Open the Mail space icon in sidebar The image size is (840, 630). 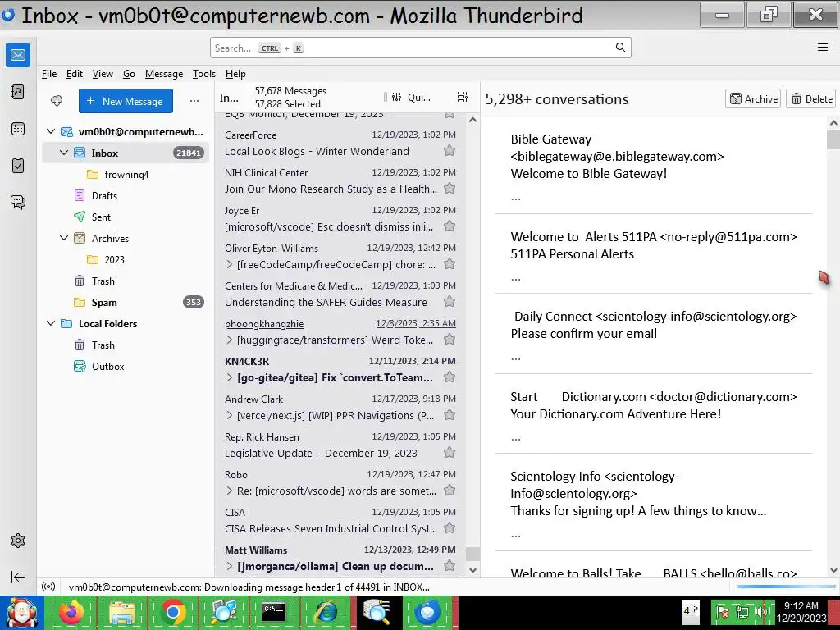tap(18, 55)
